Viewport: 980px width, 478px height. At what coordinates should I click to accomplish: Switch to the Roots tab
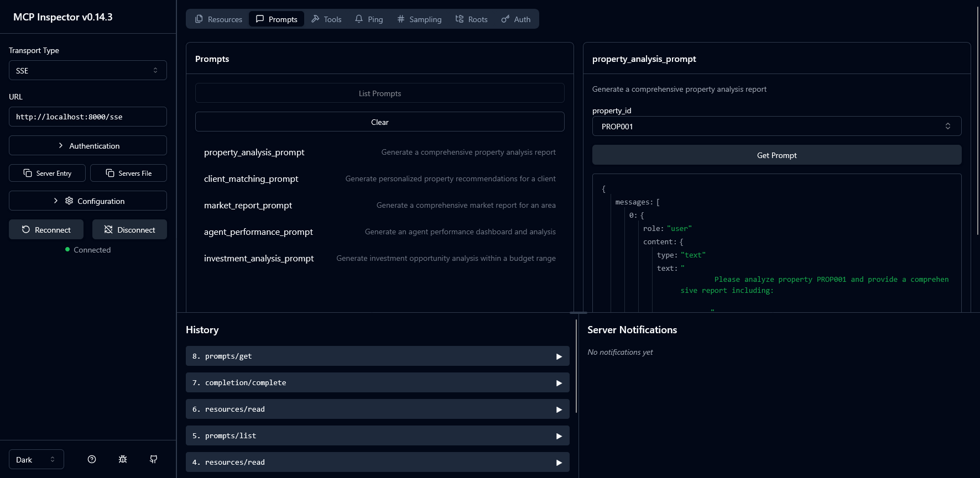[471, 19]
